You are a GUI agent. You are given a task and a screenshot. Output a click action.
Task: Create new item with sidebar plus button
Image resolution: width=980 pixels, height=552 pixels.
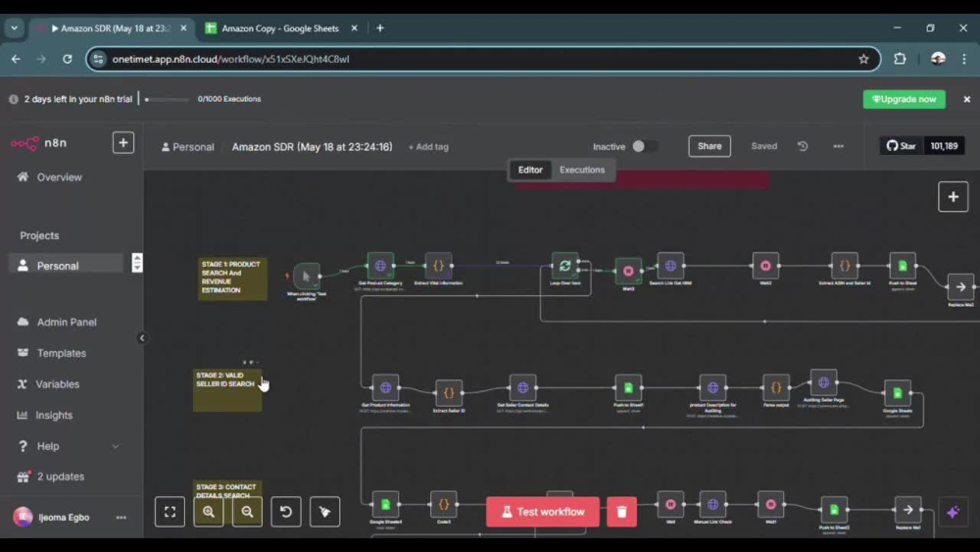123,142
